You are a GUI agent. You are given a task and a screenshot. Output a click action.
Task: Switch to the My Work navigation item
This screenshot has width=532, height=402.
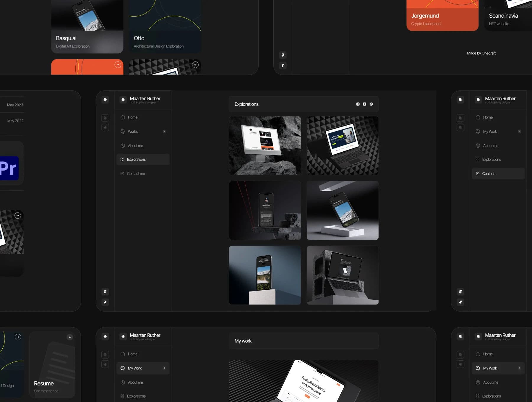coord(135,368)
